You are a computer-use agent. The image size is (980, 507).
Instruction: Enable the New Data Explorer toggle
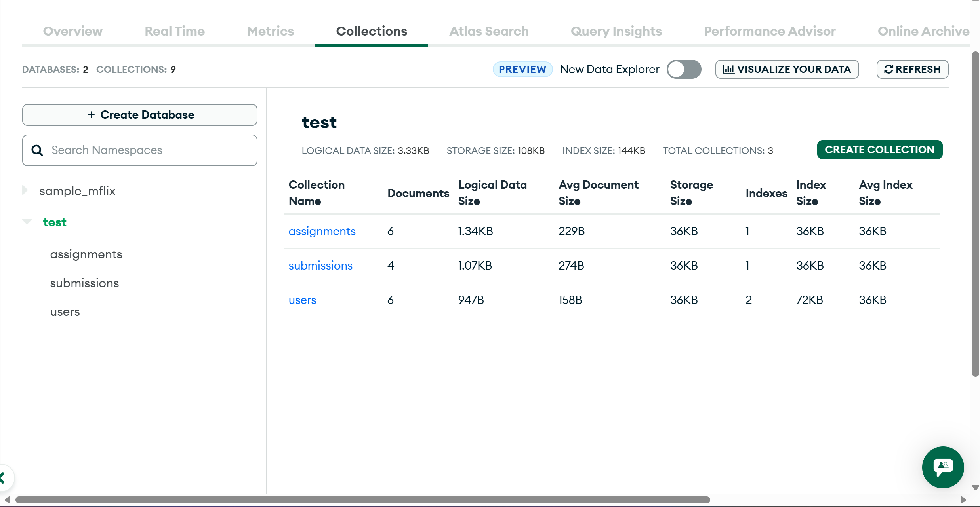point(684,69)
